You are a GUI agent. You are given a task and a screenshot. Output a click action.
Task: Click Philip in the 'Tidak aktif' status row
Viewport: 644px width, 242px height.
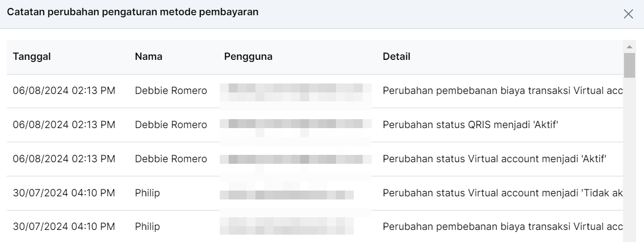(147, 193)
